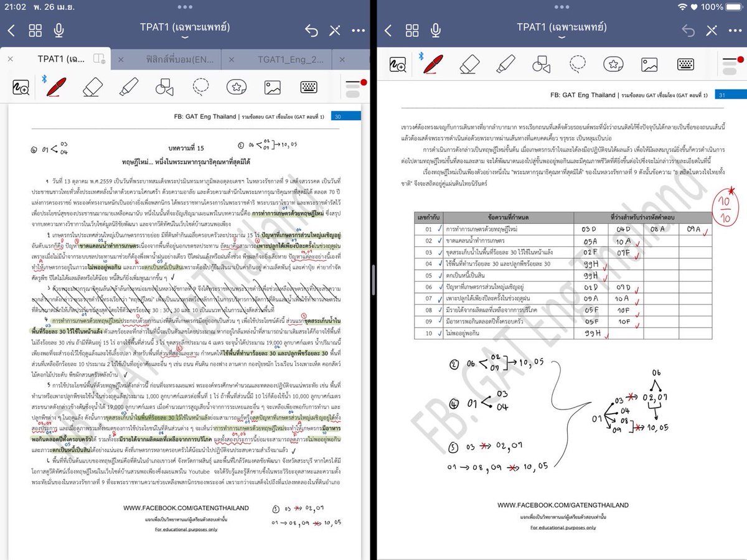
Task: Open page thumbnails grid in right window
Action: click(411, 30)
